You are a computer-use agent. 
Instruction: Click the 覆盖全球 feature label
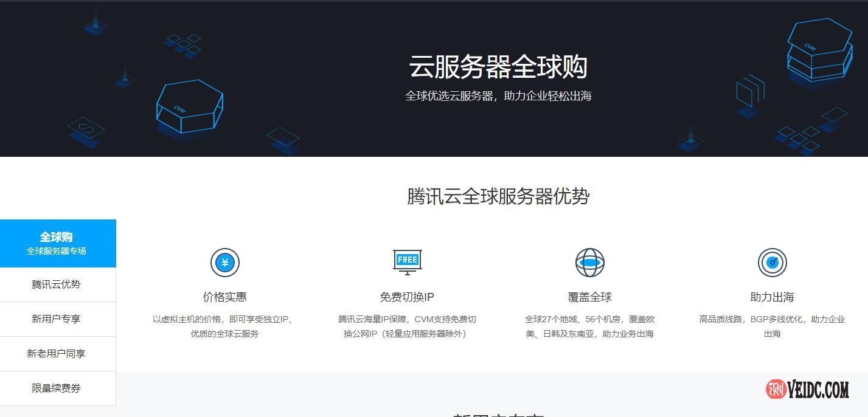pyautogui.click(x=589, y=297)
